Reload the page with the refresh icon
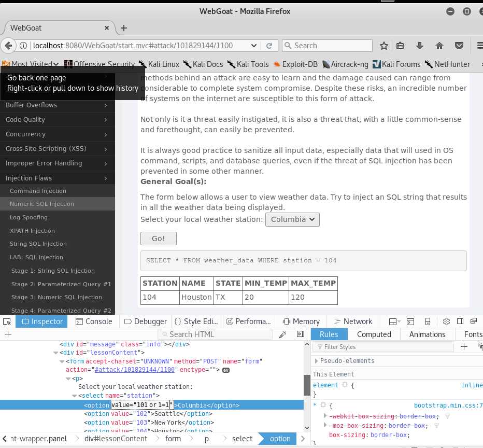Viewport: 483px width, 448px height. (269, 46)
